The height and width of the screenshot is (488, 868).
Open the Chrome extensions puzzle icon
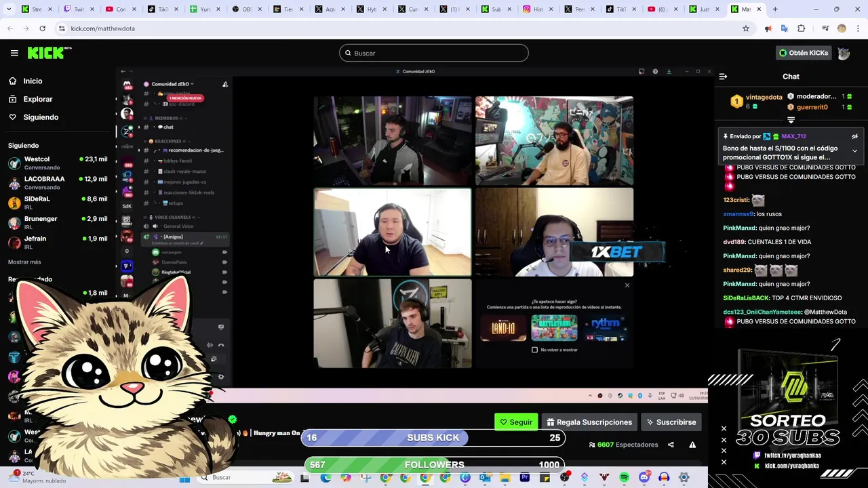coord(802,28)
